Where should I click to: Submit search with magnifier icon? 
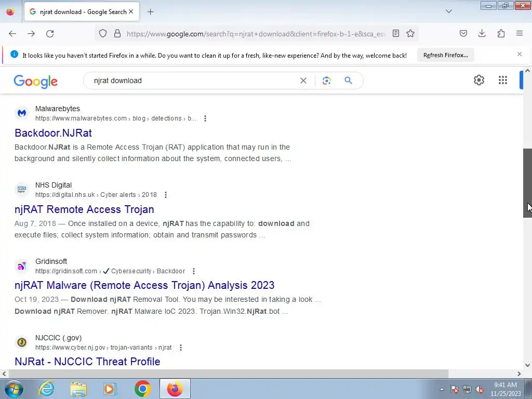click(348, 81)
